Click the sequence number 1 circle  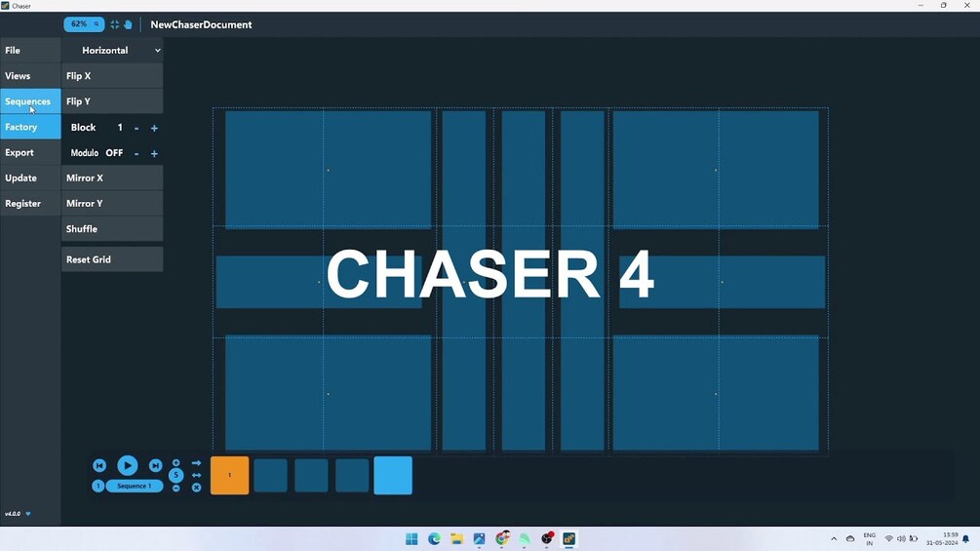pos(98,486)
